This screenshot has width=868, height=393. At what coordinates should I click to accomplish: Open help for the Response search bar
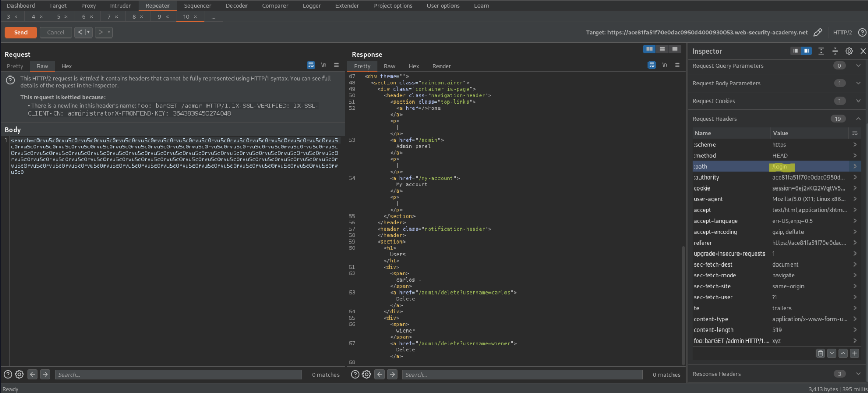pos(355,374)
